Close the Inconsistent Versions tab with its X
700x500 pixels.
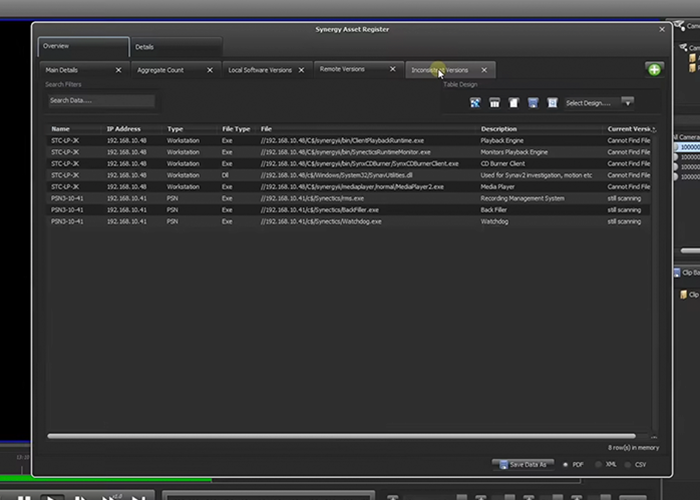tap(484, 70)
